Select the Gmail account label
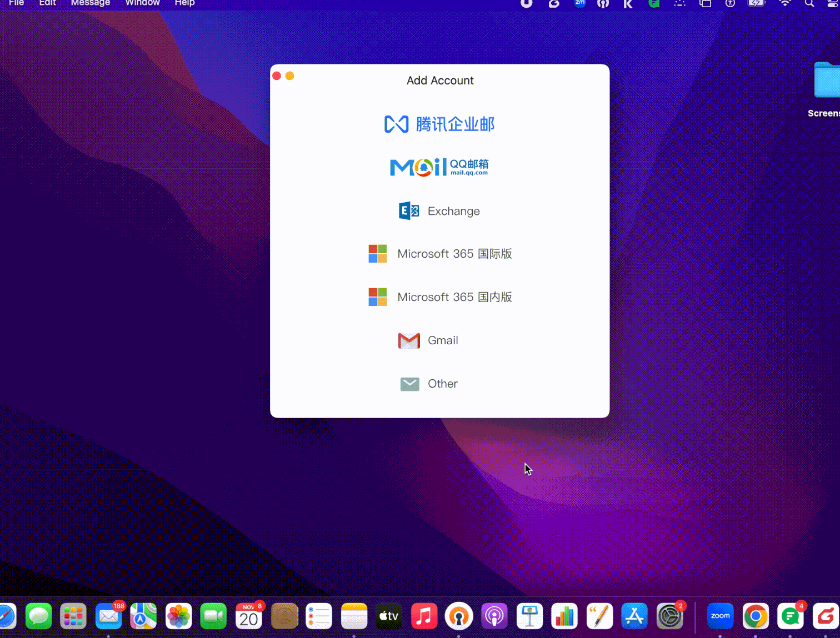Screen dimensions: 840x638 pyautogui.click(x=443, y=340)
